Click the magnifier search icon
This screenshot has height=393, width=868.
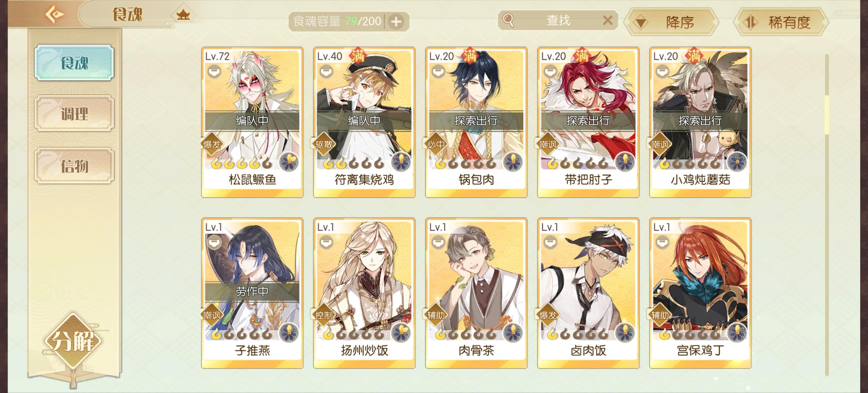click(x=508, y=20)
